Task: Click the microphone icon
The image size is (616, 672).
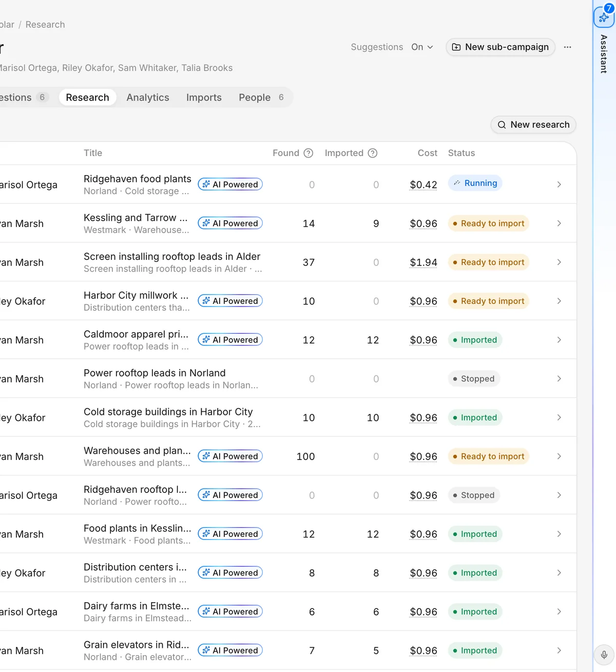Action: tap(604, 655)
